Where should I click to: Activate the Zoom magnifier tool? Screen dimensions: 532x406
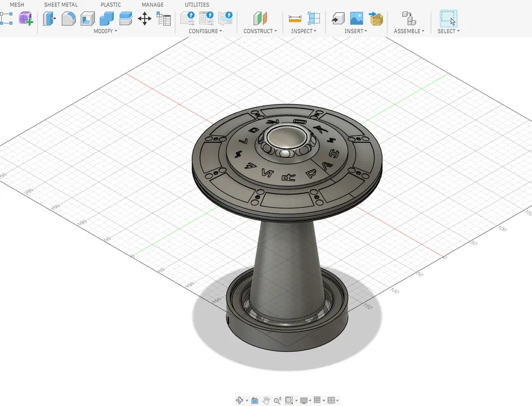277,401
